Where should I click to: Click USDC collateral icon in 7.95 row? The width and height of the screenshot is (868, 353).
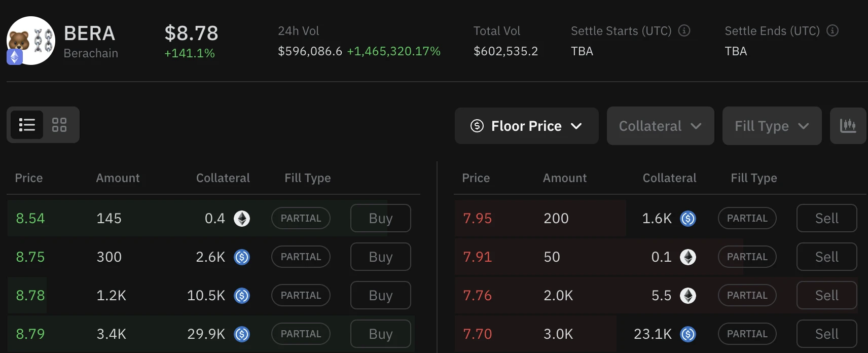[x=688, y=219]
